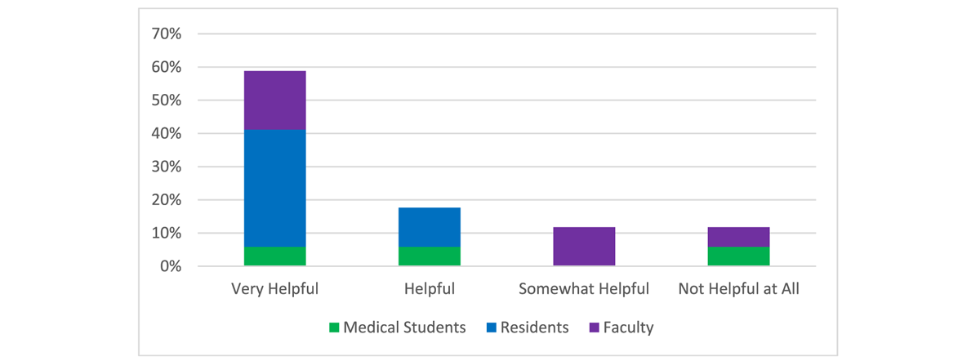Select the Medical Students legend label
Screen dimensions: 980x361
click(x=404, y=328)
